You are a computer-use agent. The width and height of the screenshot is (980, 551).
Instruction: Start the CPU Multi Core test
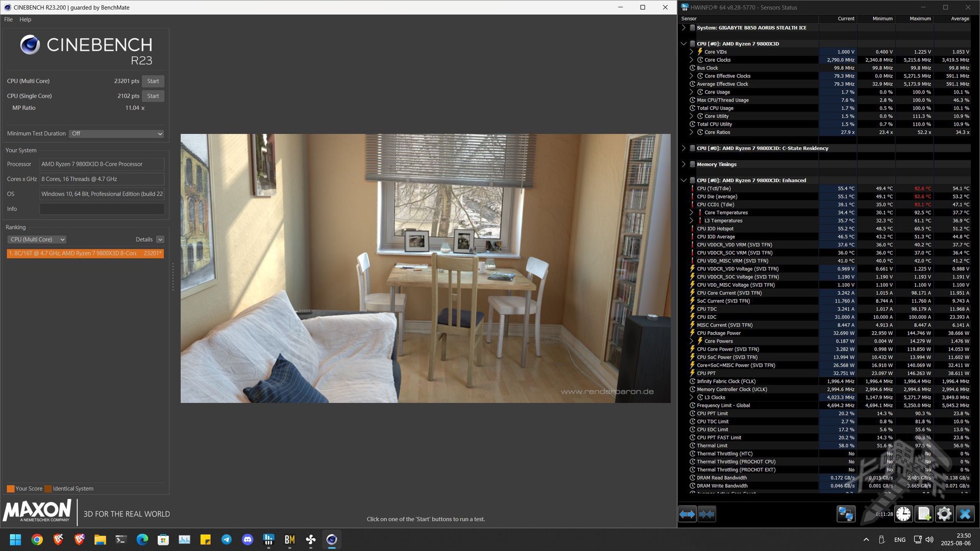(x=153, y=81)
